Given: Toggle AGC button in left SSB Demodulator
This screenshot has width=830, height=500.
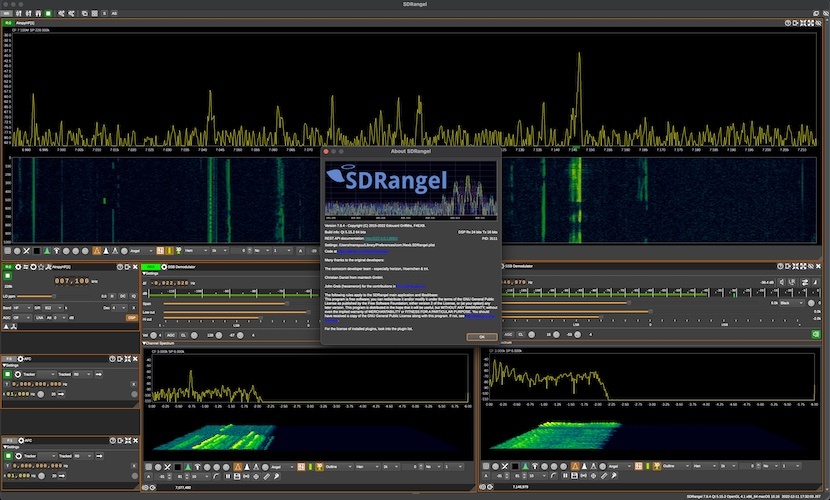Looking at the screenshot, I should 170,335.
